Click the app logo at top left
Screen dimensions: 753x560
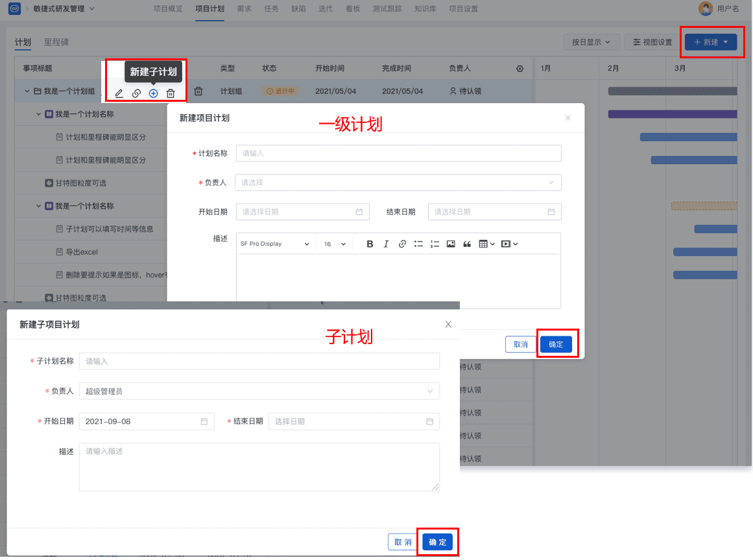click(x=14, y=8)
